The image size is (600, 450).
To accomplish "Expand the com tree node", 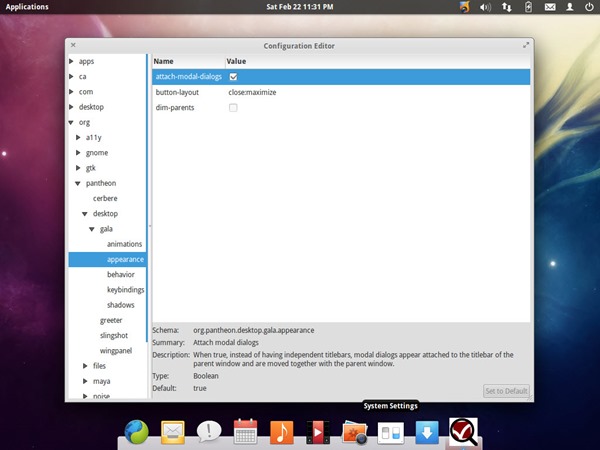I will click(71, 92).
